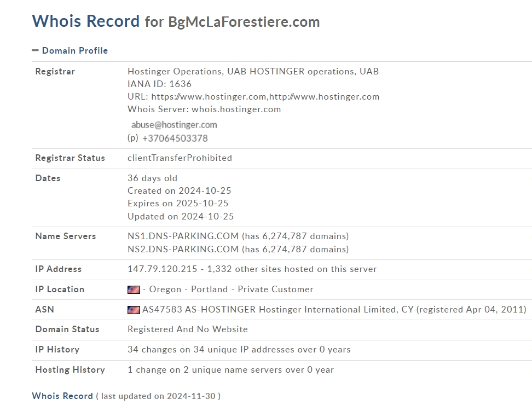Open the NS2.DNS-PARKING.COM name server
This screenshot has height=405, width=532.
(183, 250)
